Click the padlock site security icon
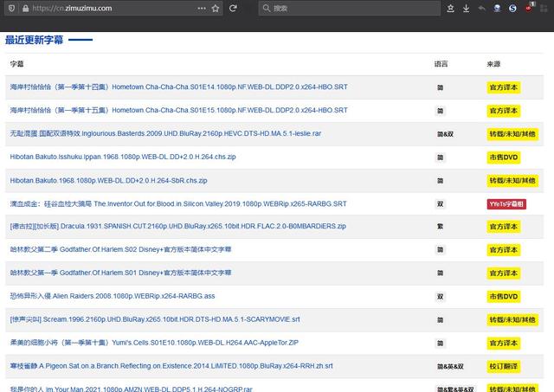554x392 pixels. pyautogui.click(x=25, y=8)
